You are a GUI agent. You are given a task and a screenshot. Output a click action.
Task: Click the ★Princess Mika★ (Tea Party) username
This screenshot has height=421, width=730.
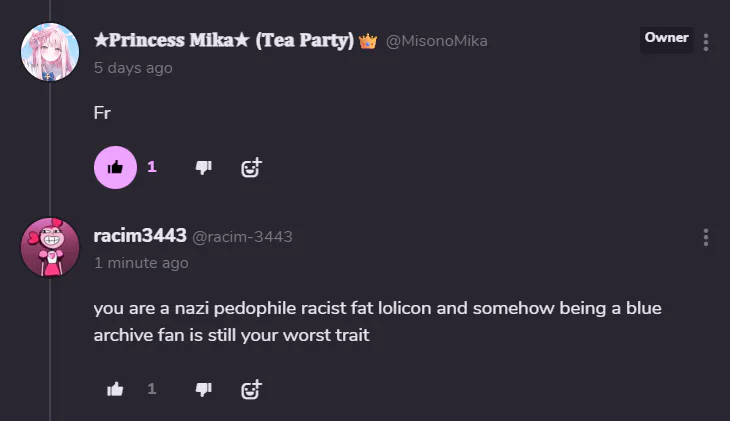click(223, 41)
